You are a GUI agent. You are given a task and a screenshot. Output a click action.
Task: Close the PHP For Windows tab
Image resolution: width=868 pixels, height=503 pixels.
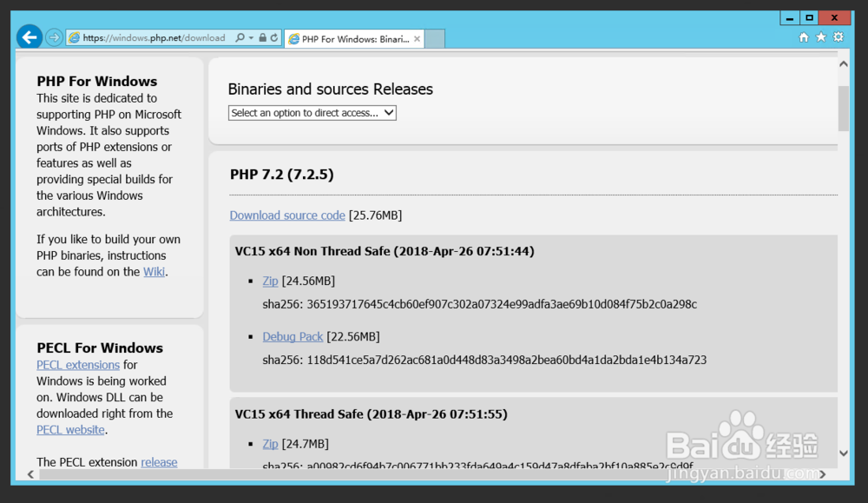click(417, 39)
